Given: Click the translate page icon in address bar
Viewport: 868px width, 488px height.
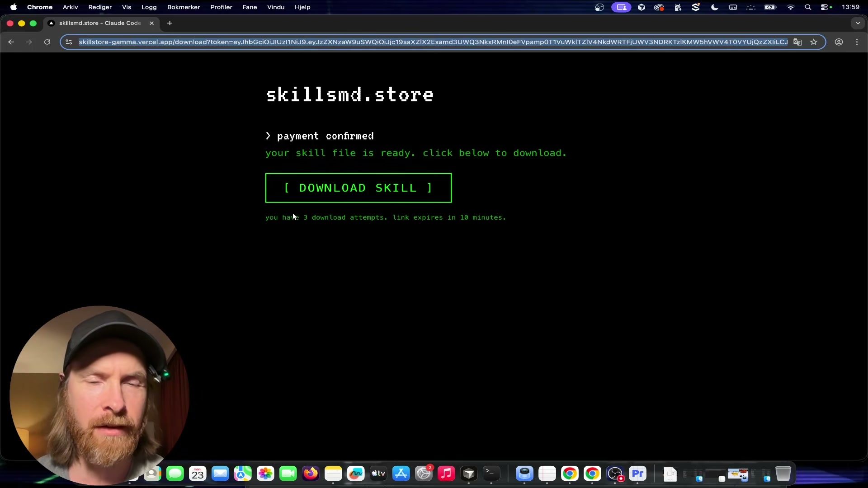Looking at the screenshot, I should click(797, 42).
